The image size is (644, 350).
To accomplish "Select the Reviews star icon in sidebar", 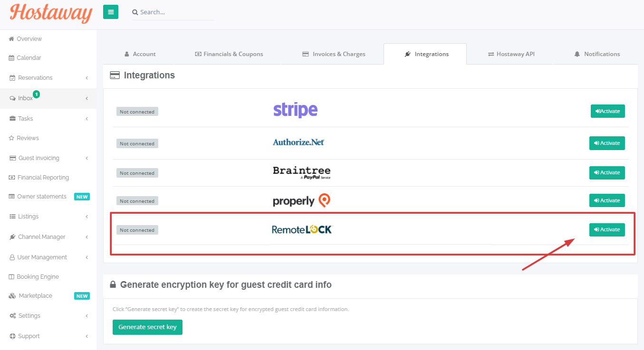I will coord(12,138).
